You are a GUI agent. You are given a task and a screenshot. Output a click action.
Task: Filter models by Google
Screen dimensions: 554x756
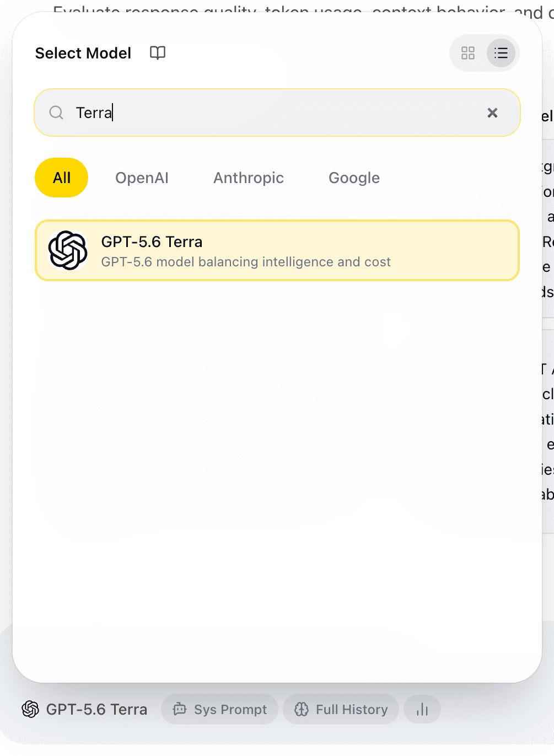pyautogui.click(x=354, y=178)
